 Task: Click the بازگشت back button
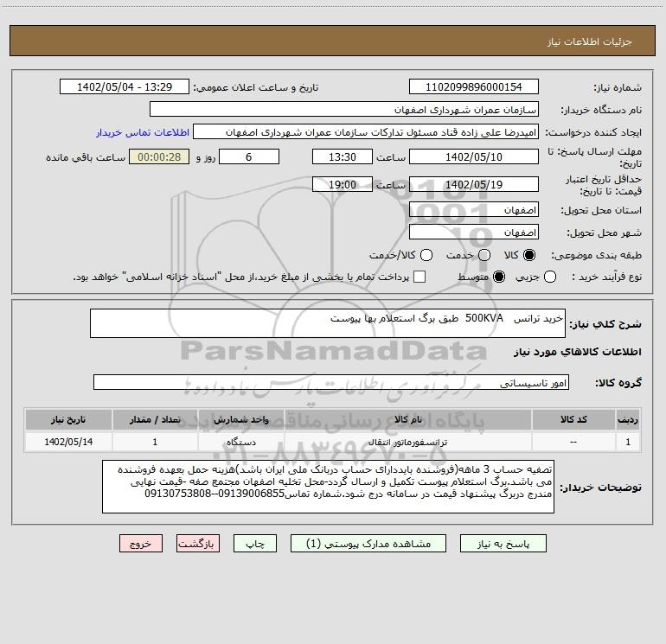(x=198, y=544)
